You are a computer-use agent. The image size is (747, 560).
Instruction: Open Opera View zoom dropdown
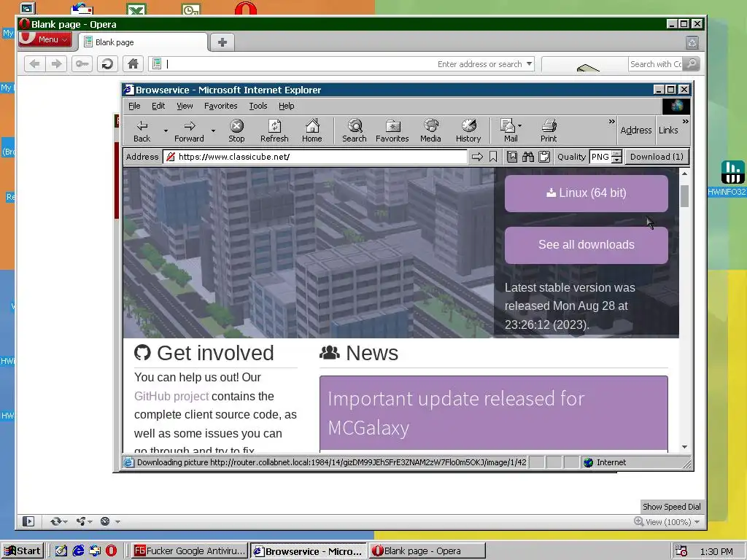697,522
